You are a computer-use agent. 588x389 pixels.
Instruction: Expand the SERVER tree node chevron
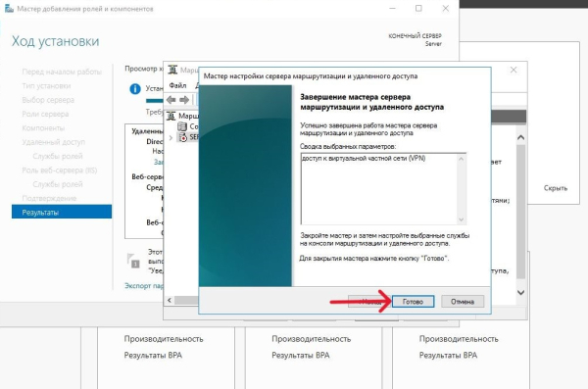point(171,138)
